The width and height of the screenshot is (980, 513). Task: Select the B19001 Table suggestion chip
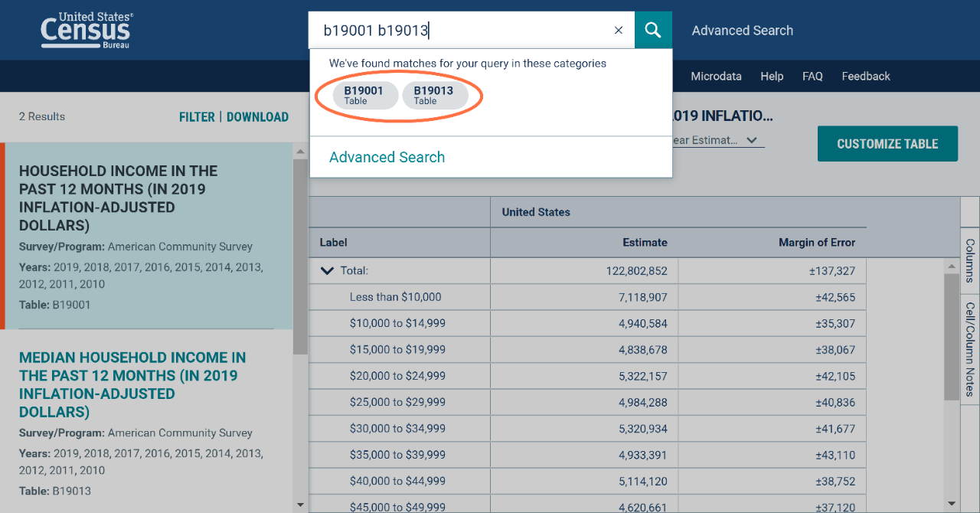pos(365,96)
